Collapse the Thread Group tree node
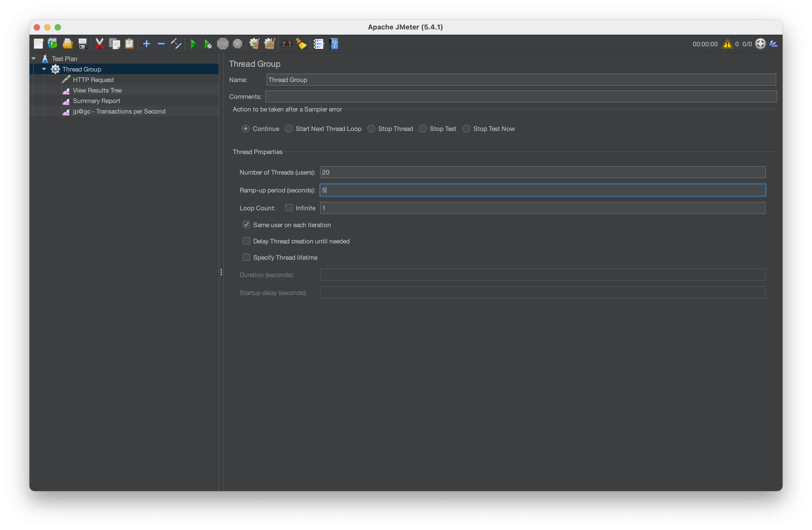 point(44,69)
